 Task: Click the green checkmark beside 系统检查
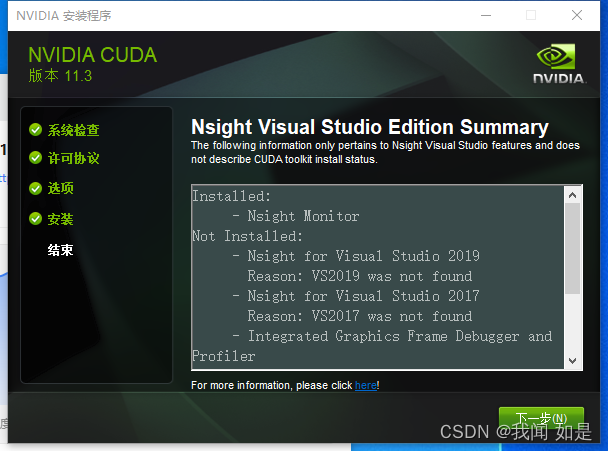[x=35, y=130]
